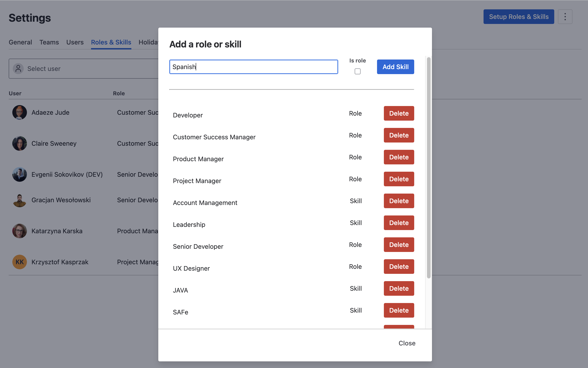Go to the General settings tab
This screenshot has height=368, width=588.
pyautogui.click(x=20, y=42)
